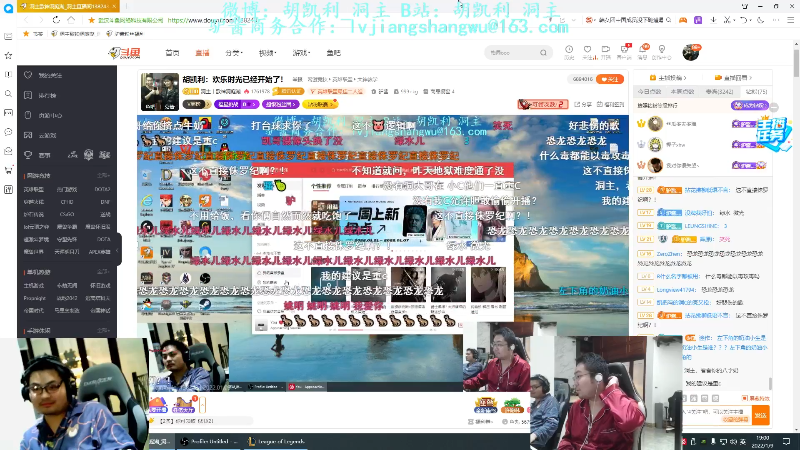Screen dimensions: 800x450
Task: Click orange 关注 follow button
Action: 610,79
